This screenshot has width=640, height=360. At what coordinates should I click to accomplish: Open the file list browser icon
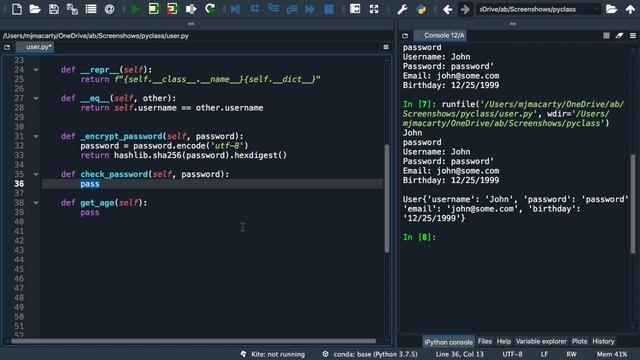[x=91, y=9]
